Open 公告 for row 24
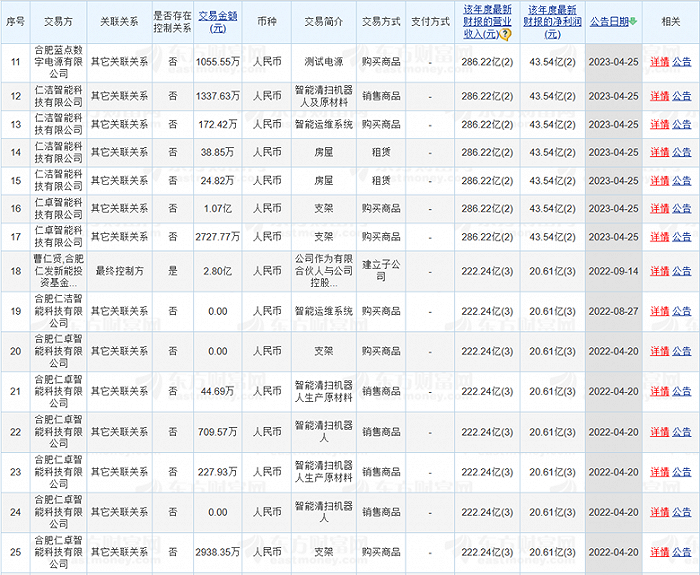 [682, 512]
